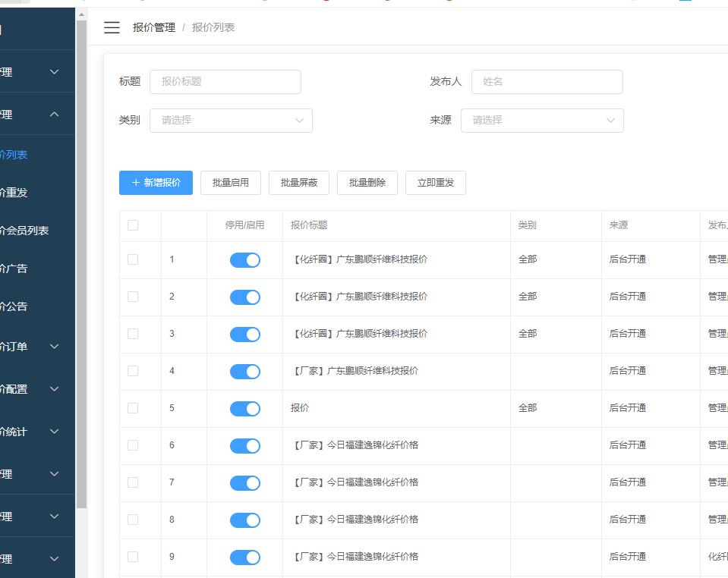The height and width of the screenshot is (578, 728).
Task: Click the 批量启用 button
Action: [x=230, y=183]
